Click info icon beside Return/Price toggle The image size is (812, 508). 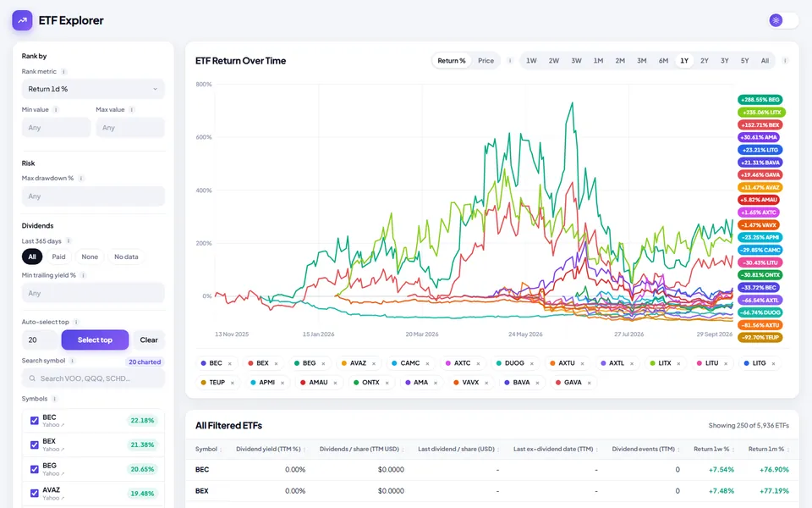[x=510, y=61]
